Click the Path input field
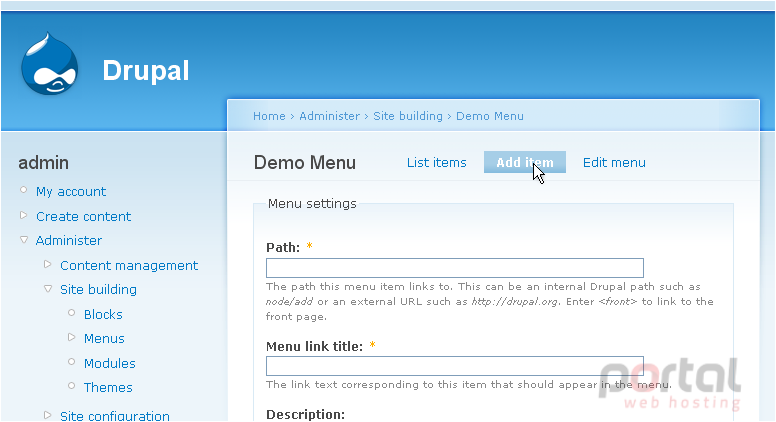This screenshot has width=776, height=422. [x=455, y=268]
